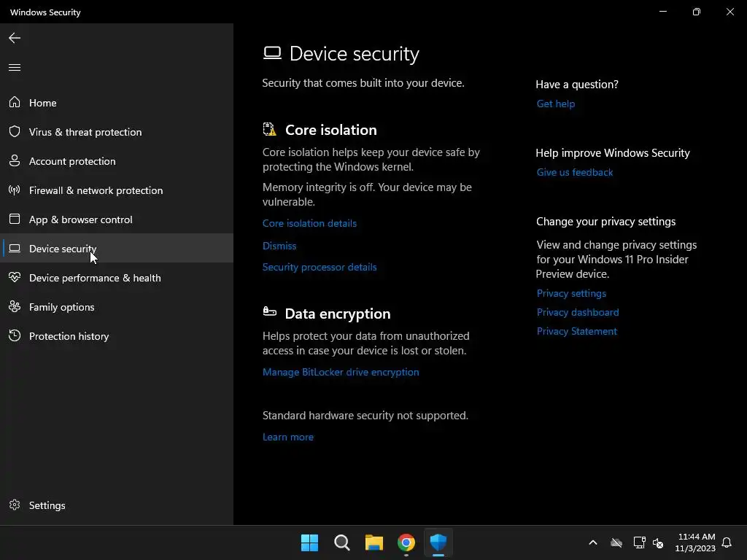The height and width of the screenshot is (560, 747).
Task: Click 'Have a question?' heading
Action: [577, 85]
